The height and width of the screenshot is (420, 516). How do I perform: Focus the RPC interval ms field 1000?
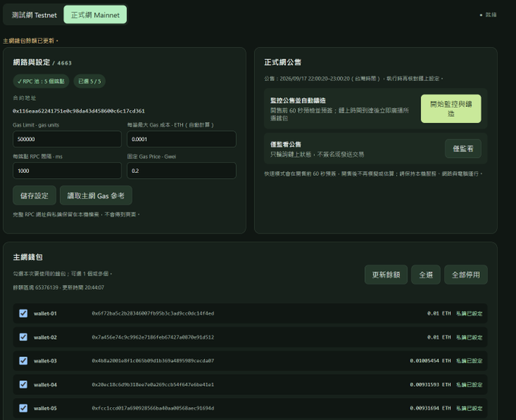(x=67, y=171)
